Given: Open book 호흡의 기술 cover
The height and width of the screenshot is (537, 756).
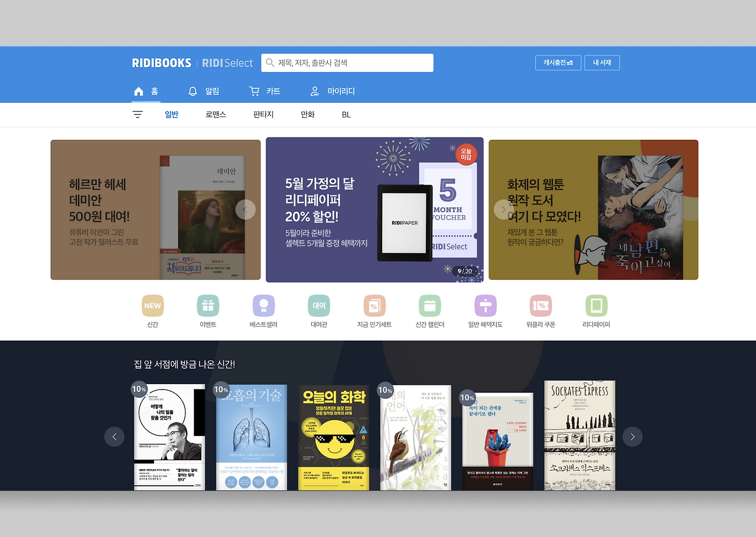Looking at the screenshot, I should 252,437.
